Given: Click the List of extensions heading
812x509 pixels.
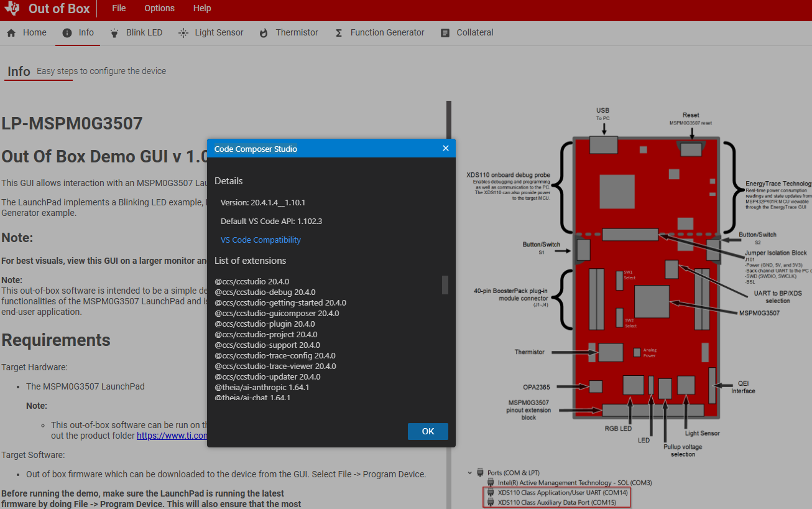Looking at the screenshot, I should click(x=251, y=261).
